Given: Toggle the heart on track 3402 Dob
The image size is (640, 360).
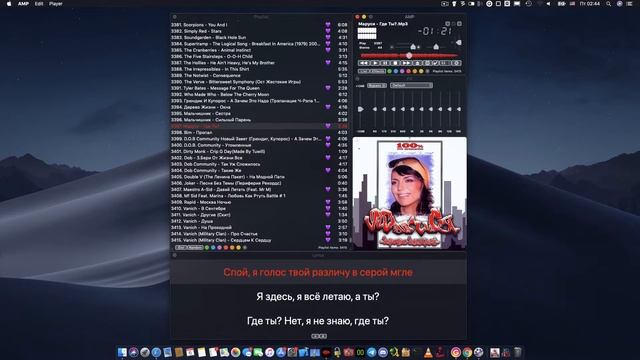Looking at the screenshot, I should (328, 158).
